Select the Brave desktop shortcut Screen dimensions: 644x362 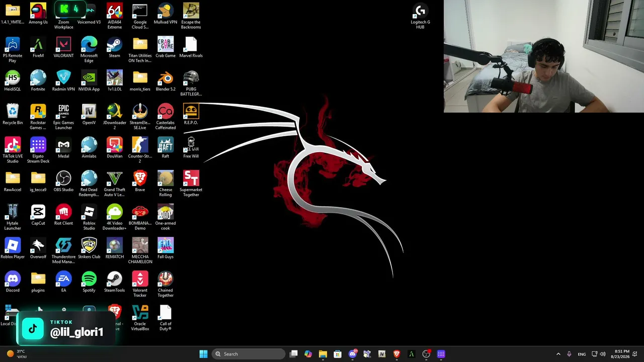(140, 182)
